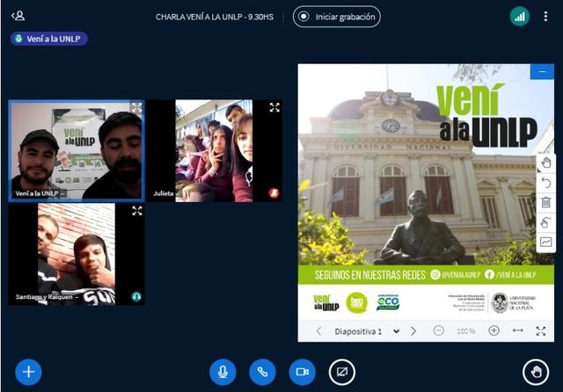Toggle the webcam sharing button
The width and height of the screenshot is (563, 392).
[303, 372]
